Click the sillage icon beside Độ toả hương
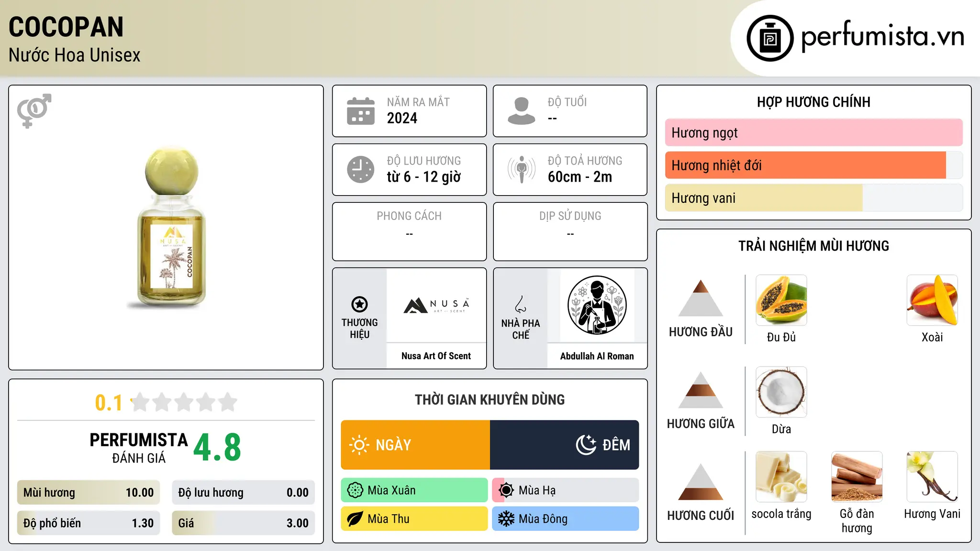Image resolution: width=980 pixels, height=551 pixels. [x=522, y=169]
